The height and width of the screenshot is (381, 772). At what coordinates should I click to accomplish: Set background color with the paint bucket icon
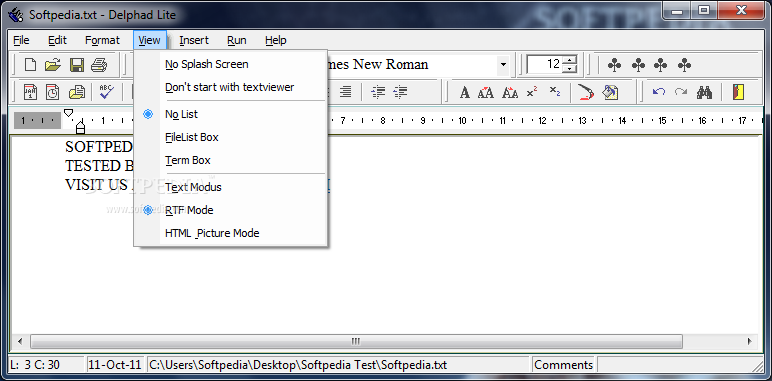(610, 92)
